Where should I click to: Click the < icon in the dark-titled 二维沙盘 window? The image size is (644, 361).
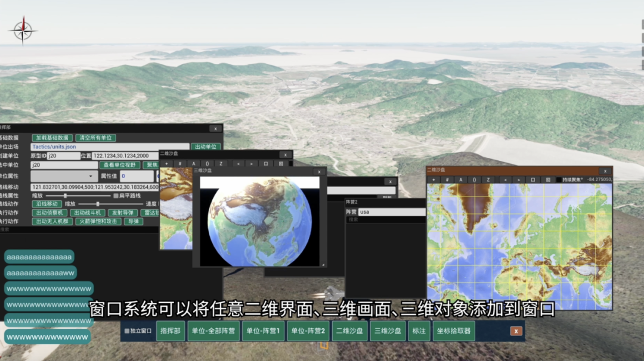point(238,164)
